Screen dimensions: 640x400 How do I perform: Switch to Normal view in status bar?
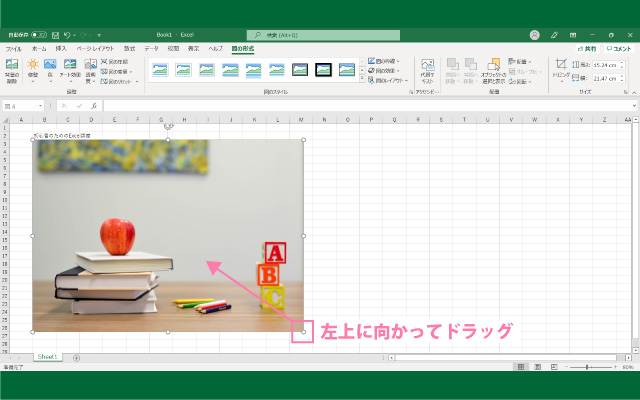pos(521,367)
